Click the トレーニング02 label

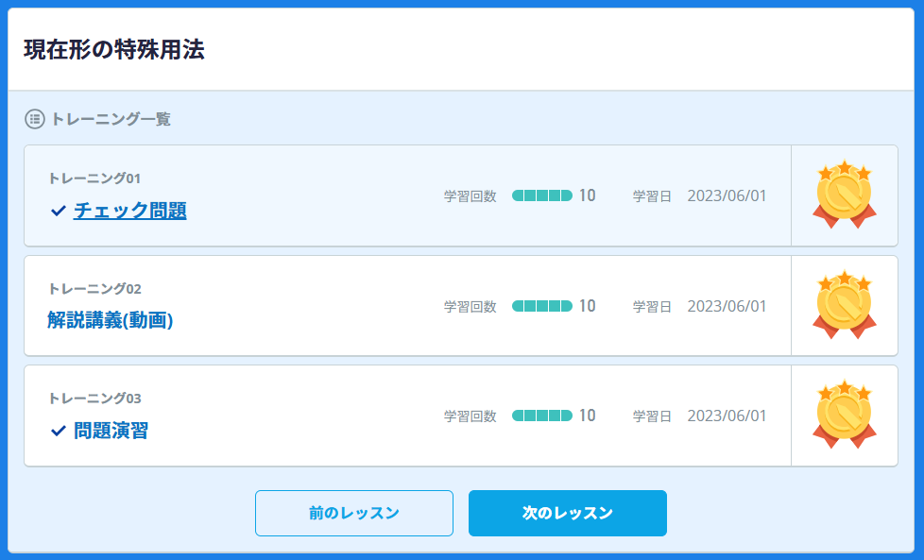(94, 289)
